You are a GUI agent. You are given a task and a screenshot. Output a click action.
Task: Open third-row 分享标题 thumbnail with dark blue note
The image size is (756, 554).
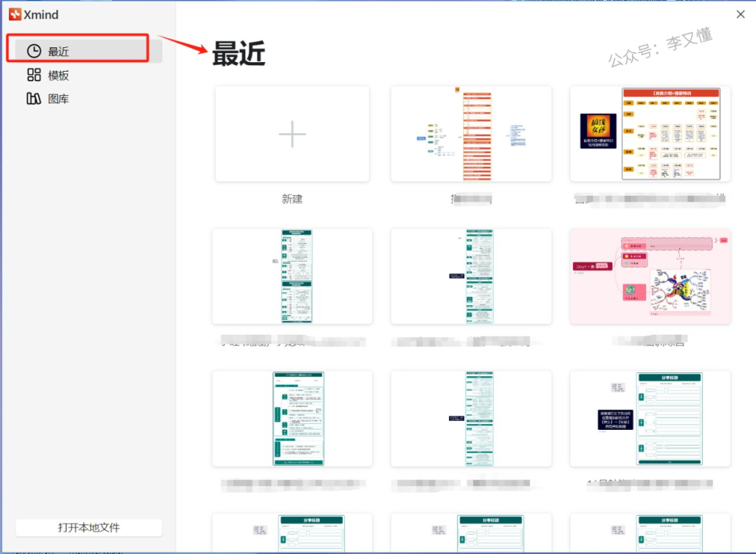(x=650, y=419)
